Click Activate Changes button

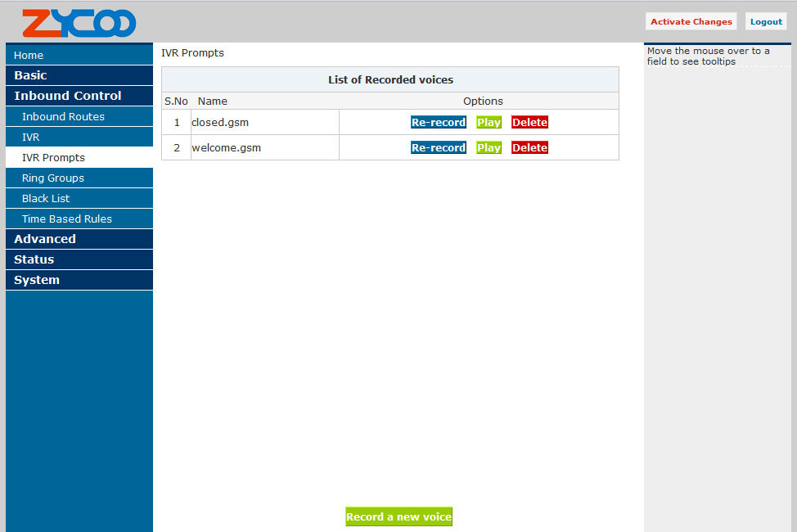[x=691, y=21]
